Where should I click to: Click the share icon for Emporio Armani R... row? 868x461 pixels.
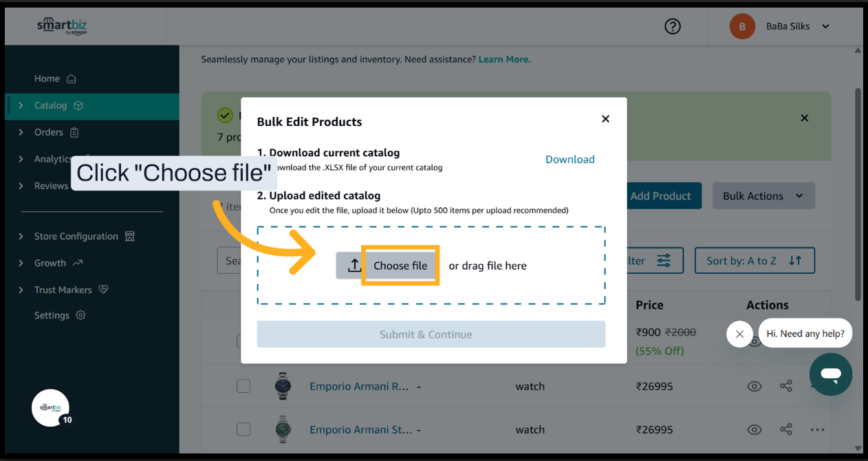coord(785,387)
